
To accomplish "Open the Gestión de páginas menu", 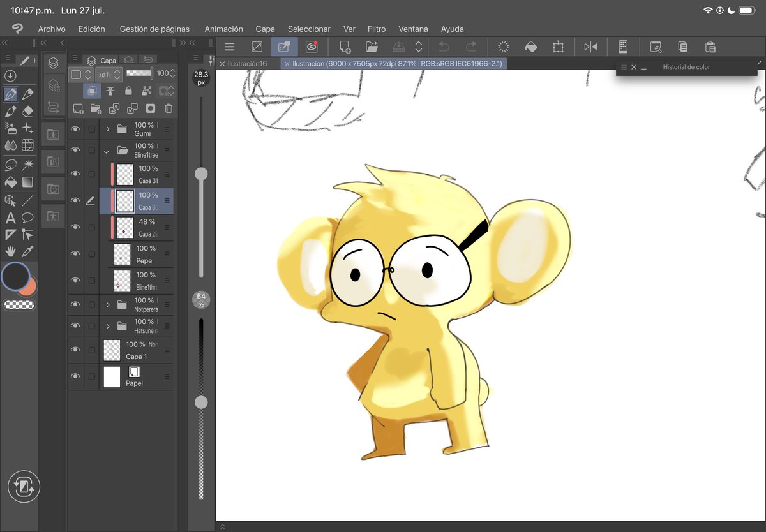I will pos(154,29).
